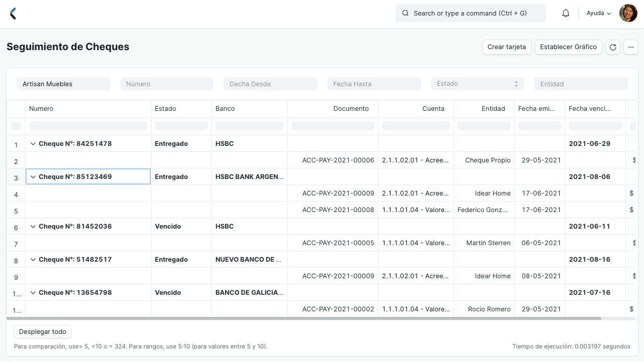Click the Documento column header
Screen dimensions: 644x362
tap(333, 109)
